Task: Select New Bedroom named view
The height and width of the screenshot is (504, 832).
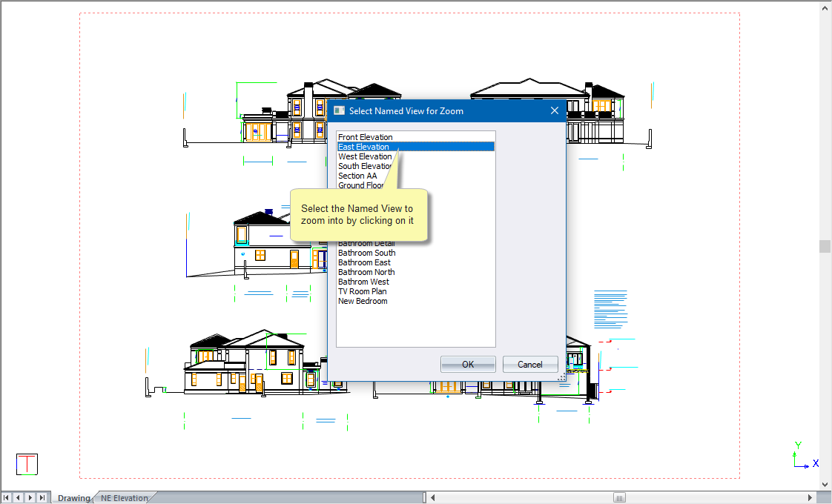Action: (x=363, y=301)
